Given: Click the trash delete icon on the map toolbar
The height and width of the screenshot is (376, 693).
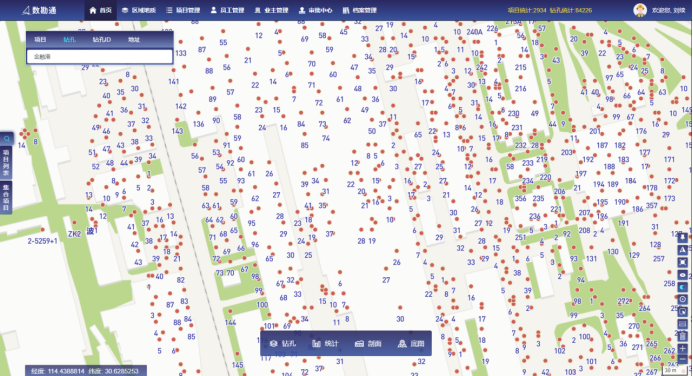Looking at the screenshot, I should coord(683,336).
